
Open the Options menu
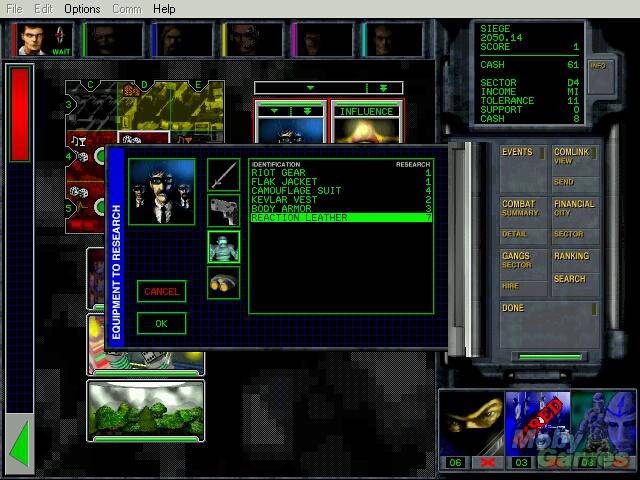(82, 9)
